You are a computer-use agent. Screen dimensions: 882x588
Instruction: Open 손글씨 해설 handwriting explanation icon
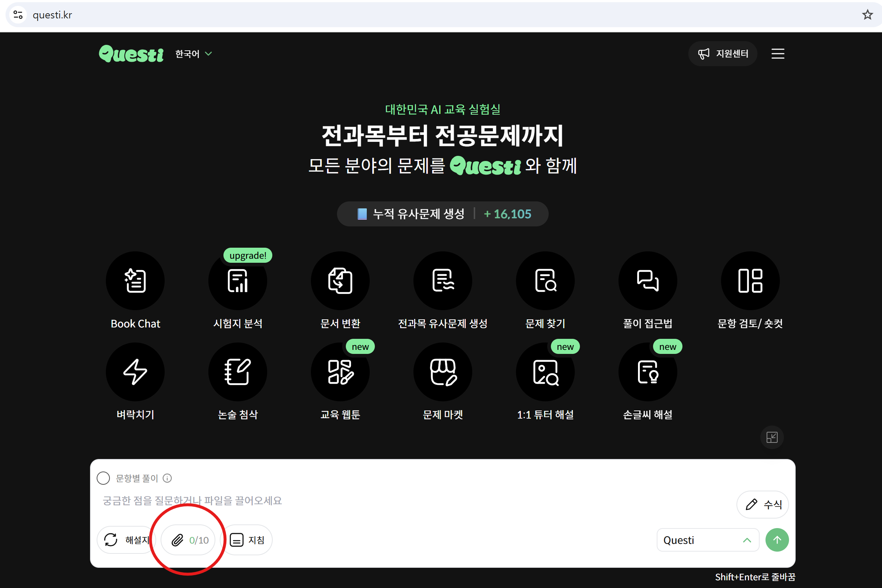click(648, 372)
